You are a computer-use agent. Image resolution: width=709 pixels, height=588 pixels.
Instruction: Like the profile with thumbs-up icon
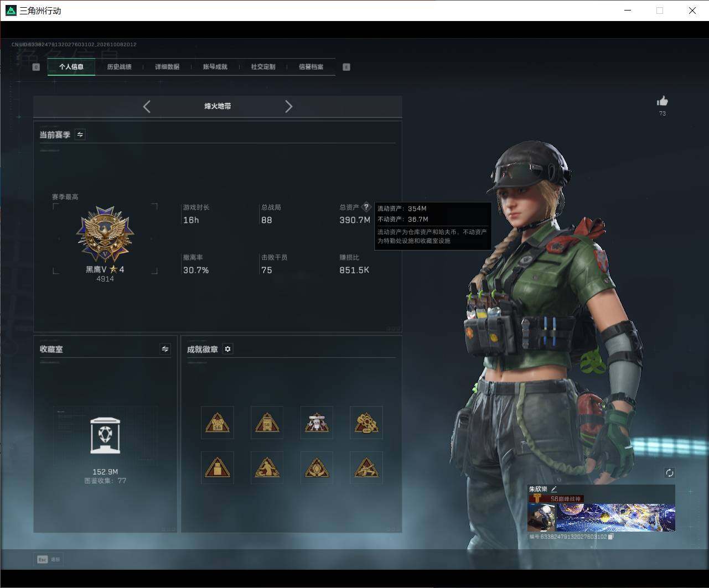click(x=663, y=101)
